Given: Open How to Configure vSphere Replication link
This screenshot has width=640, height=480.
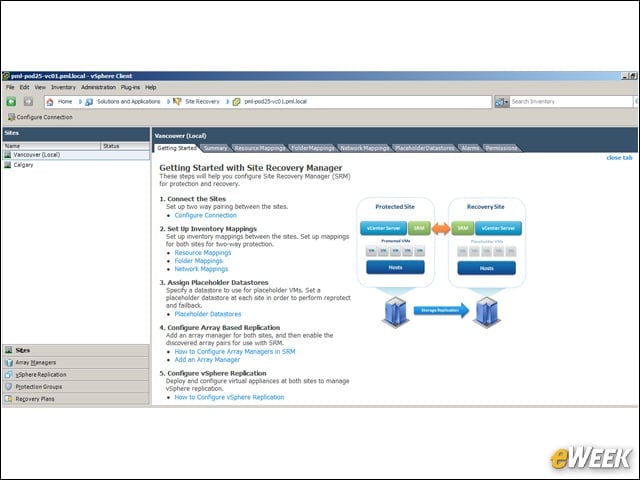Looking at the screenshot, I should (229, 397).
